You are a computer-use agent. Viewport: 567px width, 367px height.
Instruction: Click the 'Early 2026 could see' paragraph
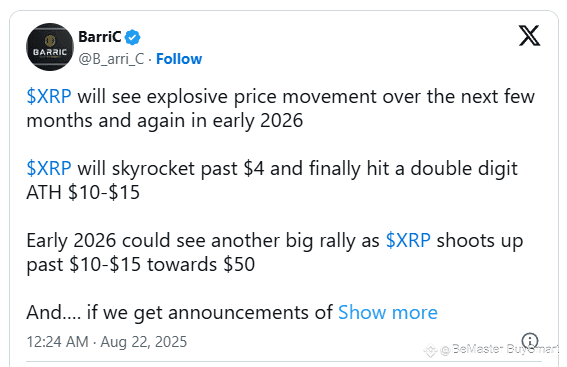coord(275,252)
